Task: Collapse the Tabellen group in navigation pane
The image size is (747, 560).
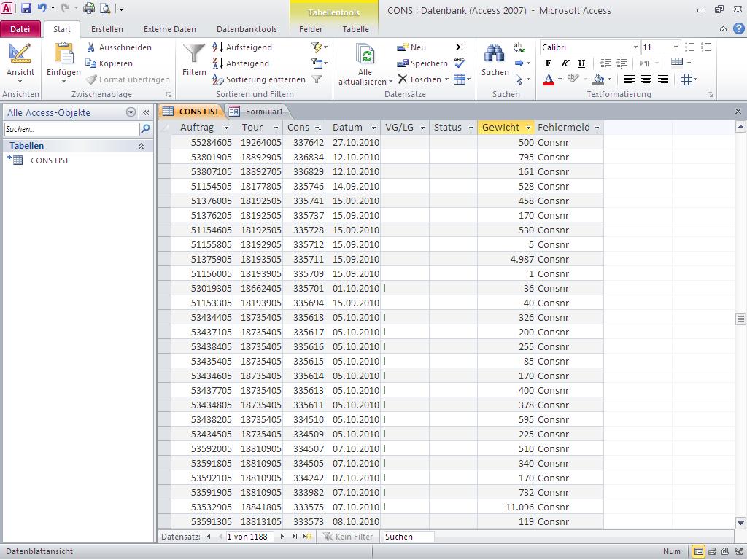Action: pos(141,146)
